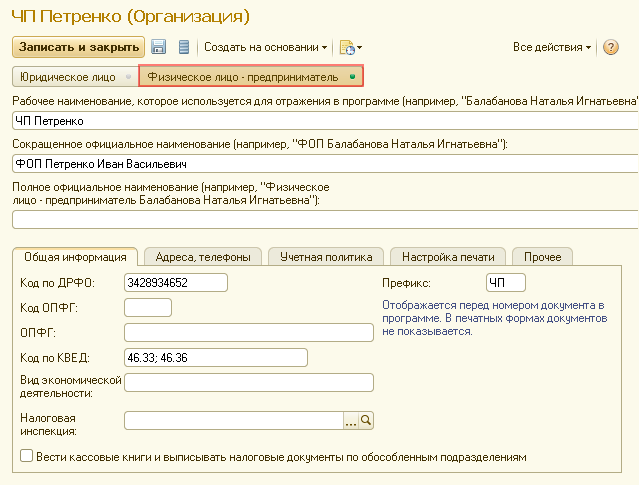The height and width of the screenshot is (485, 639).
Task: Open the reports icon dropdown
Action: click(x=350, y=47)
